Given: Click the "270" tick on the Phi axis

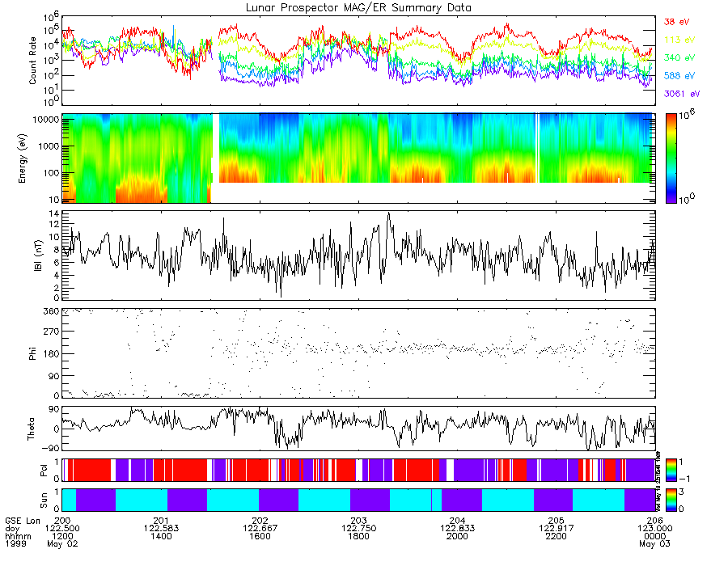Looking at the screenshot, I should pyautogui.click(x=52, y=332).
